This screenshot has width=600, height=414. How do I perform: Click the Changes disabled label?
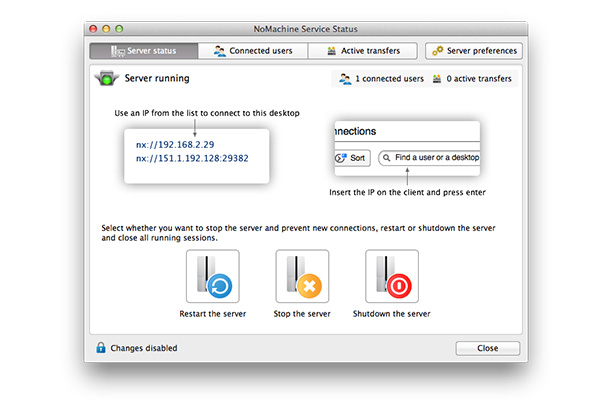pos(144,348)
